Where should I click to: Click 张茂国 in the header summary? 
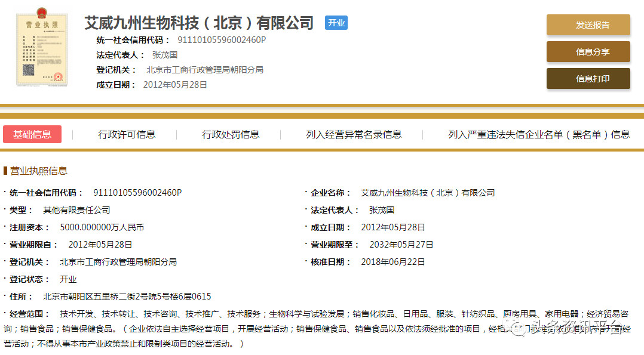165,55
